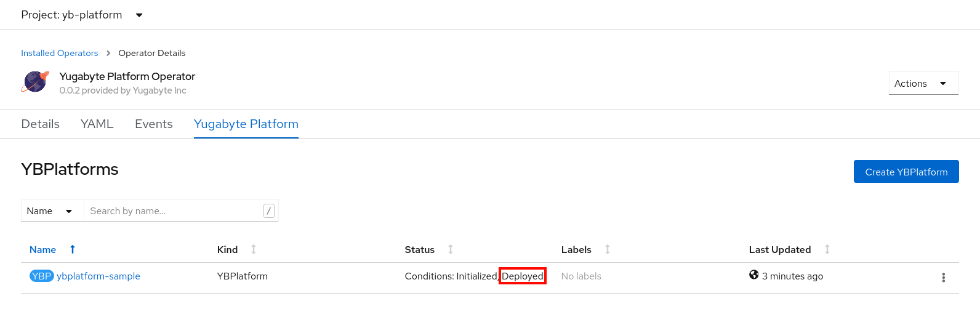Expand the Actions dropdown
Viewport: 980px width, 333px height.
[923, 84]
